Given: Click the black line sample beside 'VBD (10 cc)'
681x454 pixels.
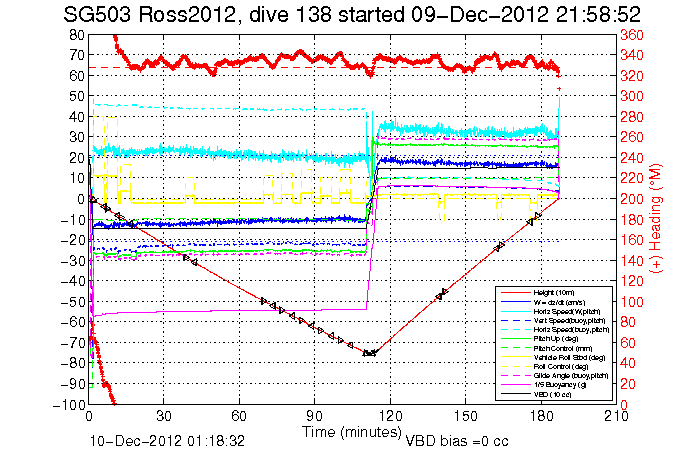Looking at the screenshot, I should tap(515, 394).
